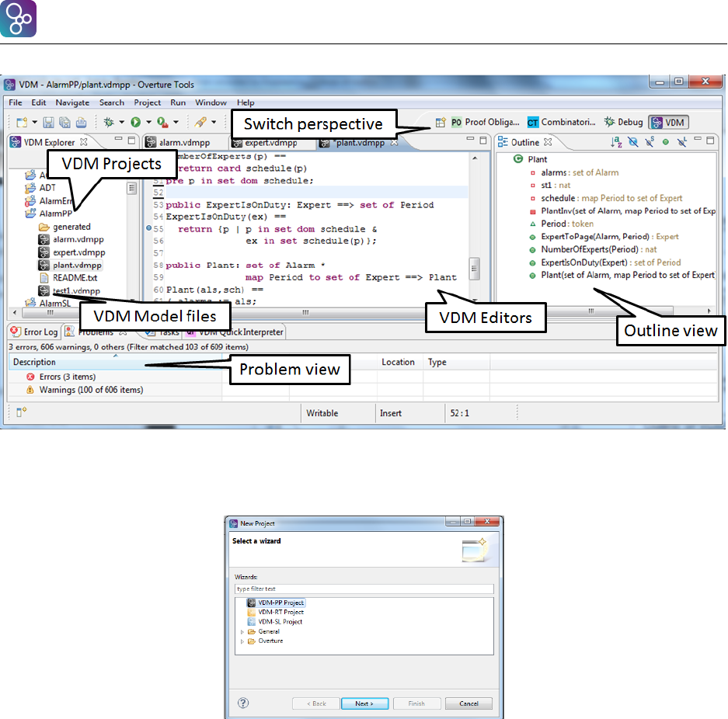The image size is (728, 719).
Task: Open the Edit menu
Action: point(39,102)
